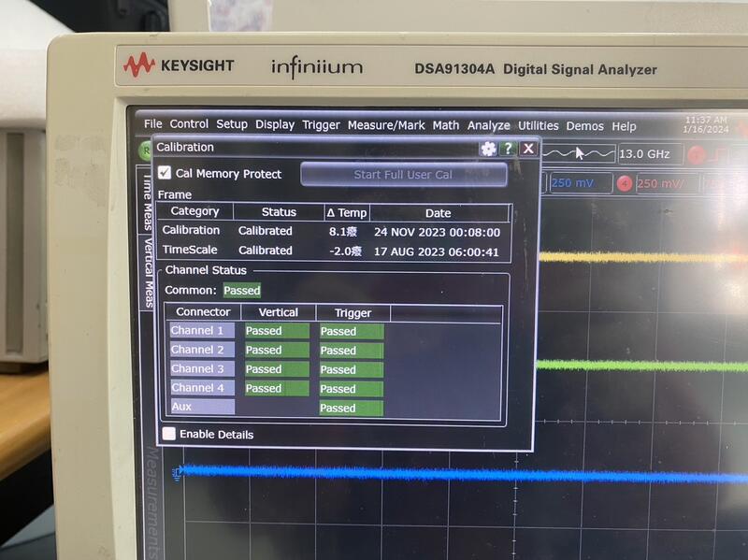Open the Calibration dialog settings gear icon

pyautogui.click(x=487, y=148)
